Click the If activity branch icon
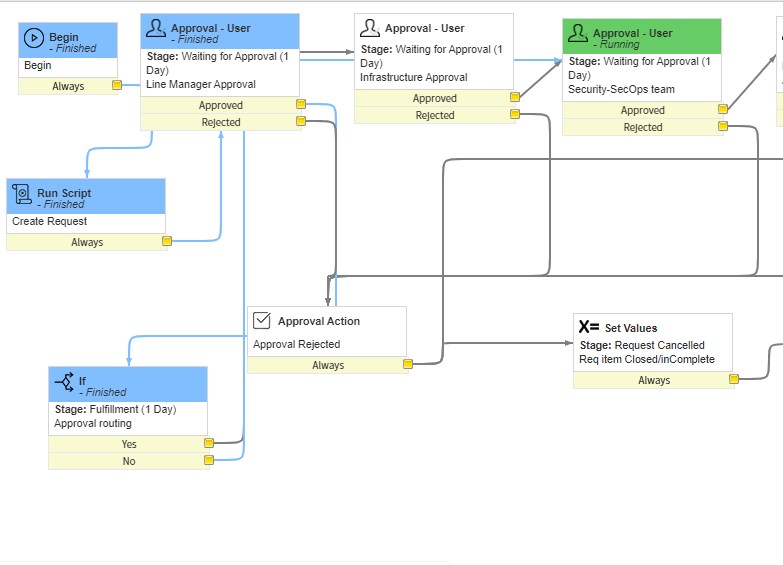The image size is (783, 565). coord(64,382)
